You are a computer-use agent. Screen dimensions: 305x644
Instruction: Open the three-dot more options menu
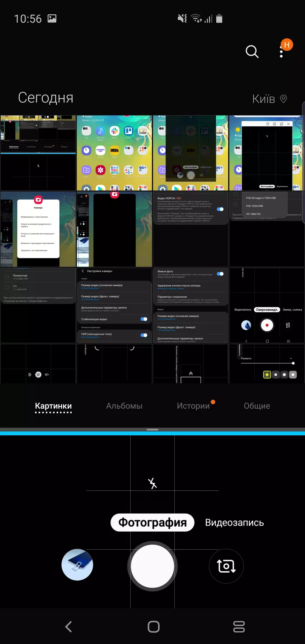click(x=281, y=52)
